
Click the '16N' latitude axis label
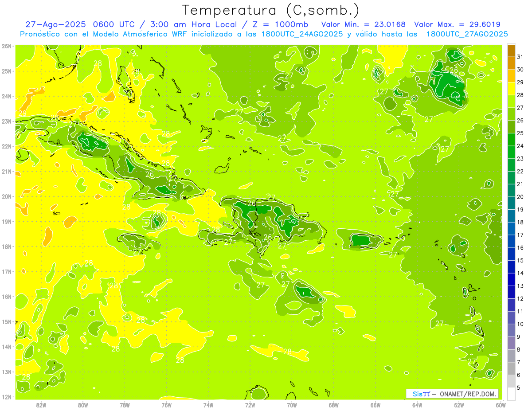[6, 297]
